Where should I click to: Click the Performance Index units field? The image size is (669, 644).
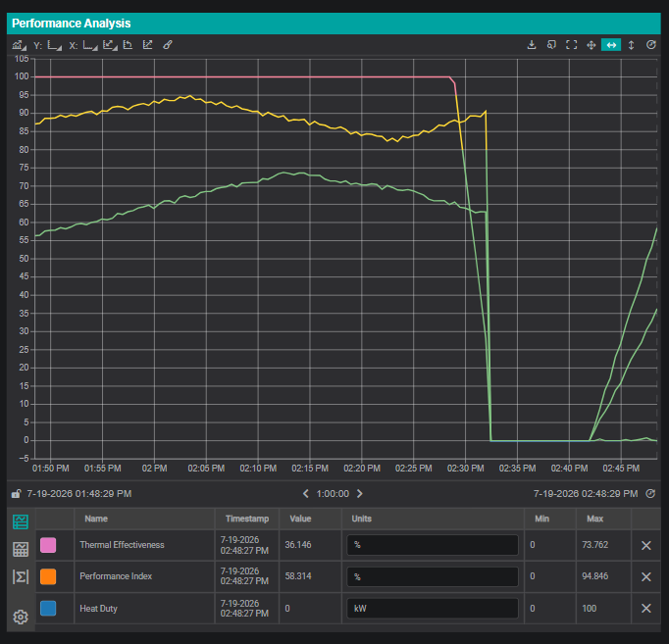click(x=433, y=576)
